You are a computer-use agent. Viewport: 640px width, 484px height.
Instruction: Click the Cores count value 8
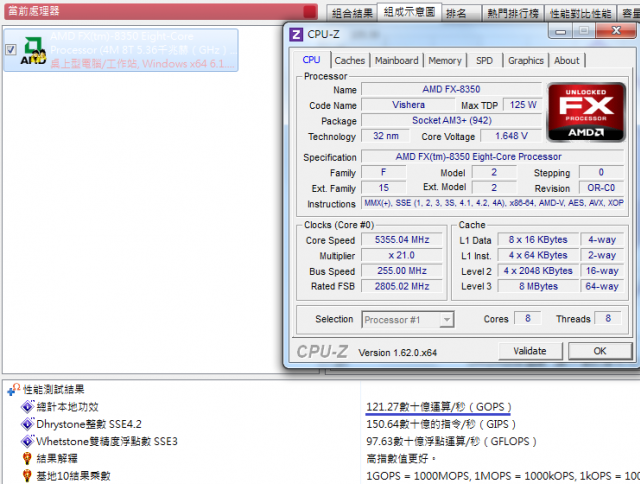pyautogui.click(x=528, y=318)
